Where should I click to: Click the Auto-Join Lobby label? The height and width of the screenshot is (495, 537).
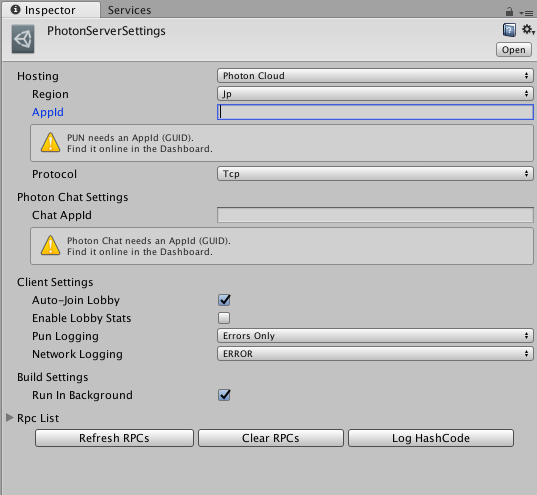[76, 300]
